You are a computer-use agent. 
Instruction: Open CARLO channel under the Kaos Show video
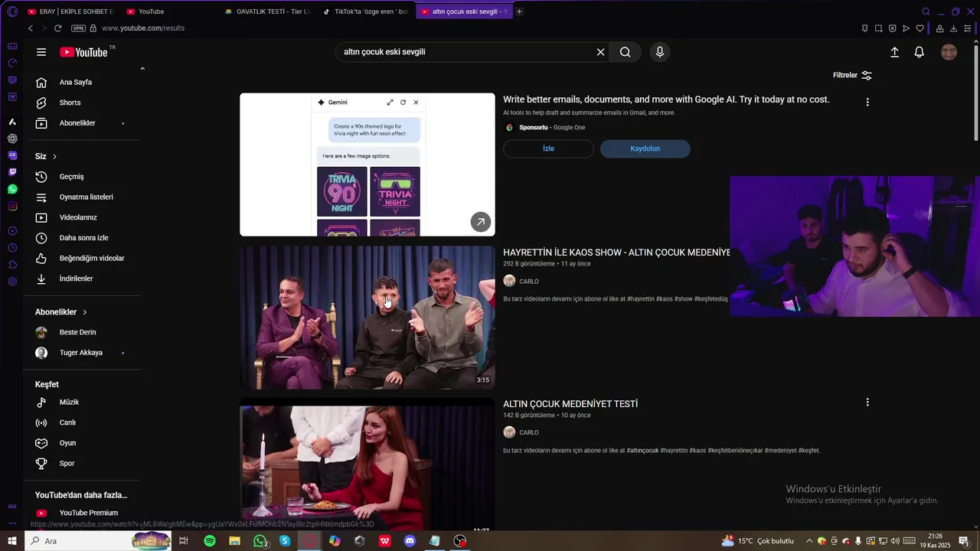coord(529,282)
